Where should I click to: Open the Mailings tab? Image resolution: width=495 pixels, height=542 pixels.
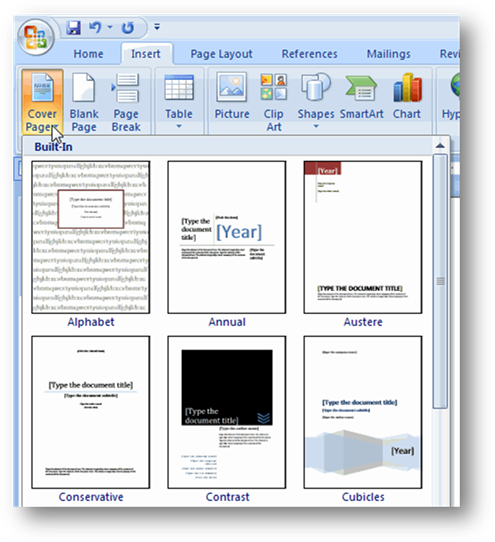(389, 54)
